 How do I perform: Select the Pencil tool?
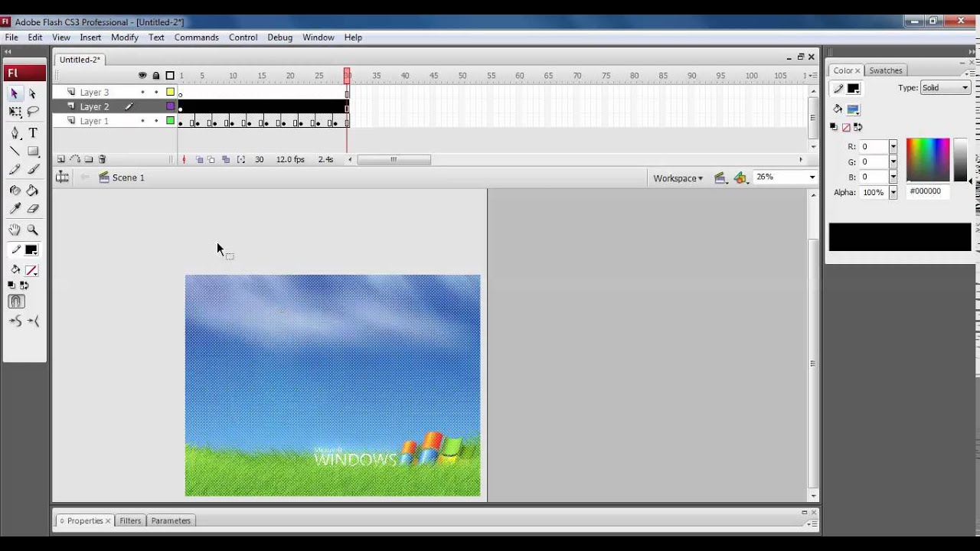pyautogui.click(x=15, y=170)
